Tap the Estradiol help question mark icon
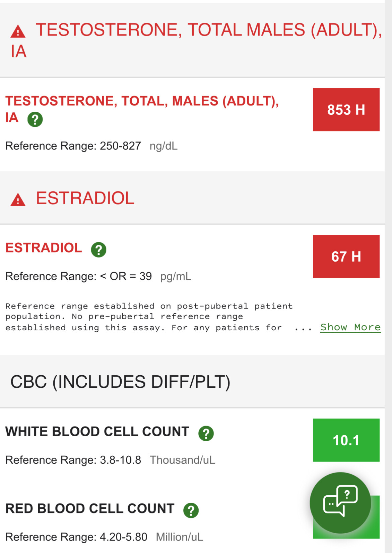The width and height of the screenshot is (392, 553). [99, 250]
